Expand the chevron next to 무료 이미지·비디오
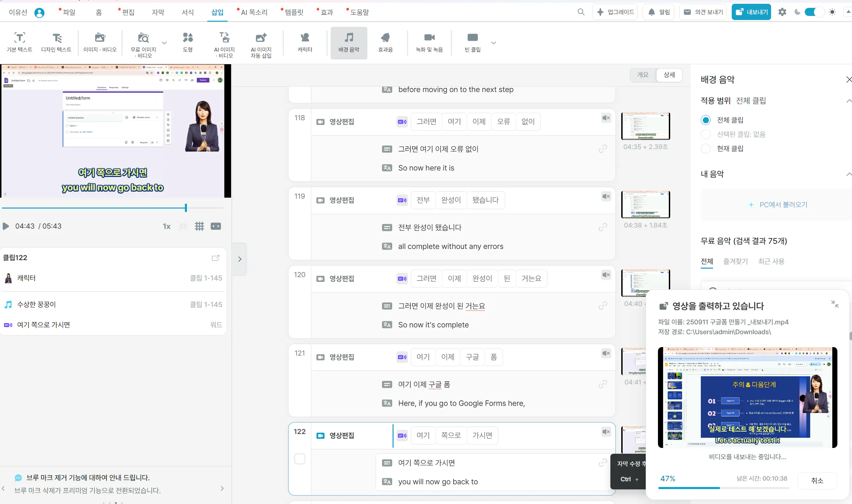 pyautogui.click(x=164, y=43)
